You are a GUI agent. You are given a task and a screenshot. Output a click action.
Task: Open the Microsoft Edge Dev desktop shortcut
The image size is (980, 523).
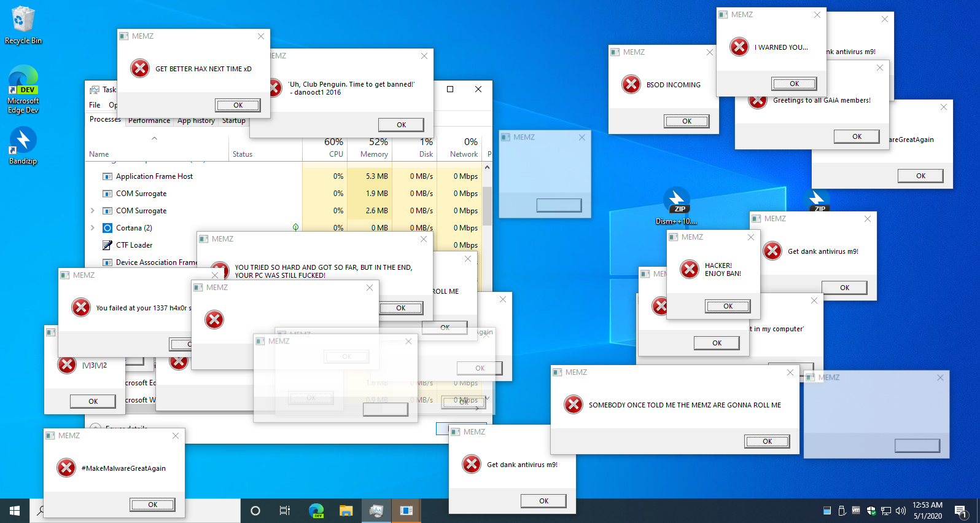23,89
